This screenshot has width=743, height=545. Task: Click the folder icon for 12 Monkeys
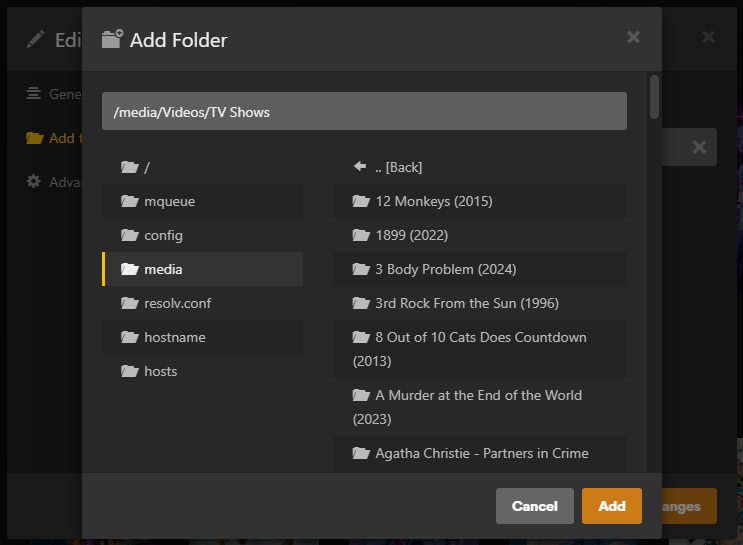coord(361,201)
